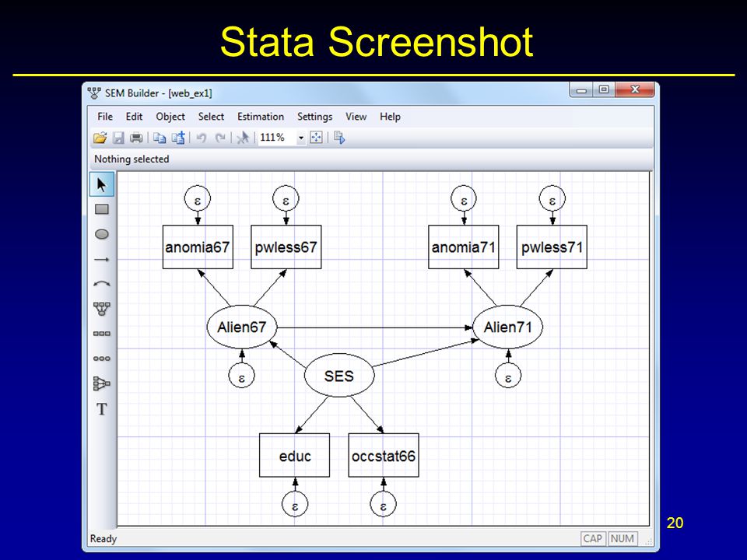Select the pwless71 variable box

[552, 247]
